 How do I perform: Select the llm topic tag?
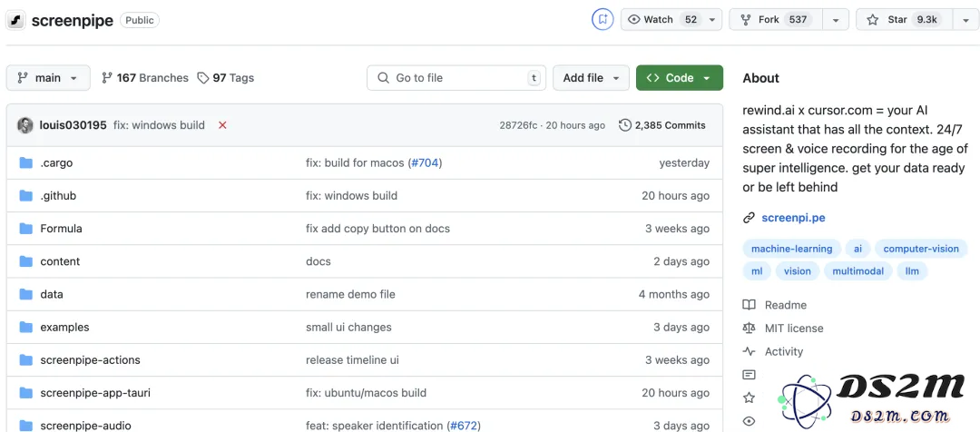pyautogui.click(x=913, y=271)
